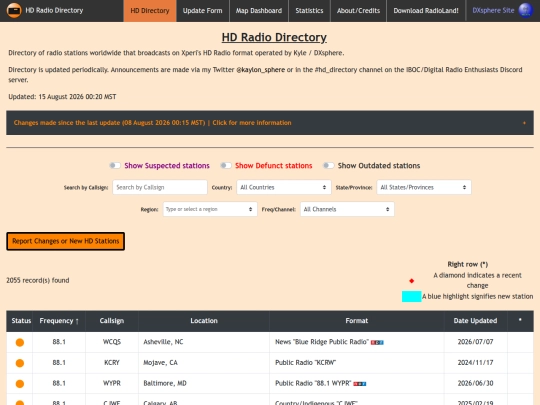The height and width of the screenshot is (405, 540).
Task: Click the orange status dot for KCRY
Action: click(x=20, y=363)
